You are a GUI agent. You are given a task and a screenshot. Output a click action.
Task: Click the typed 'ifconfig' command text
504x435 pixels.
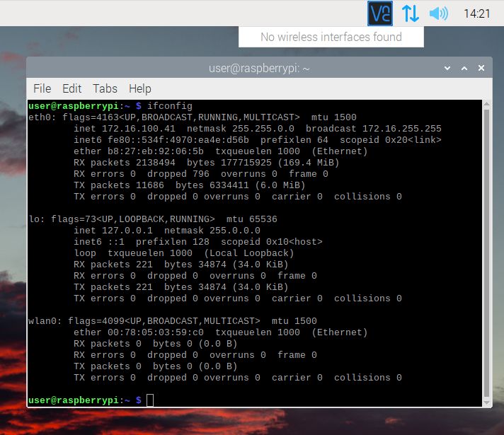pyautogui.click(x=170, y=106)
